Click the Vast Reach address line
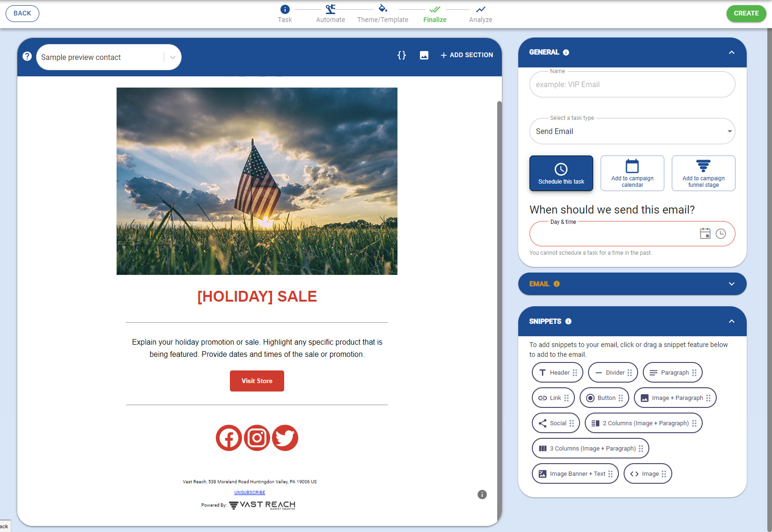 point(250,481)
